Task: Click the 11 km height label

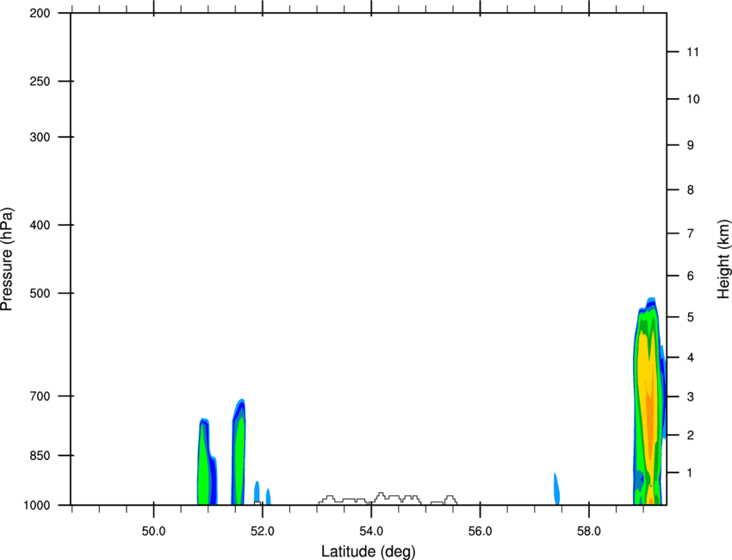Action: click(693, 52)
